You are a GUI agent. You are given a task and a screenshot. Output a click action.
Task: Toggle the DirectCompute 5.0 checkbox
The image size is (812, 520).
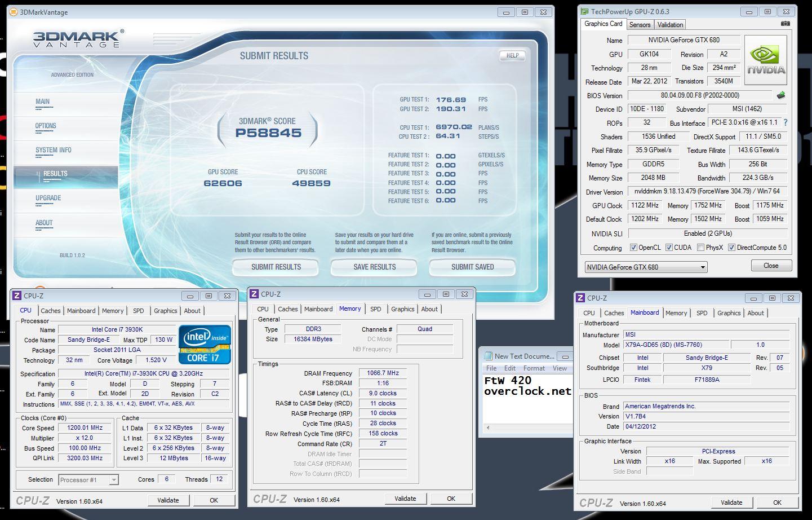(731, 248)
